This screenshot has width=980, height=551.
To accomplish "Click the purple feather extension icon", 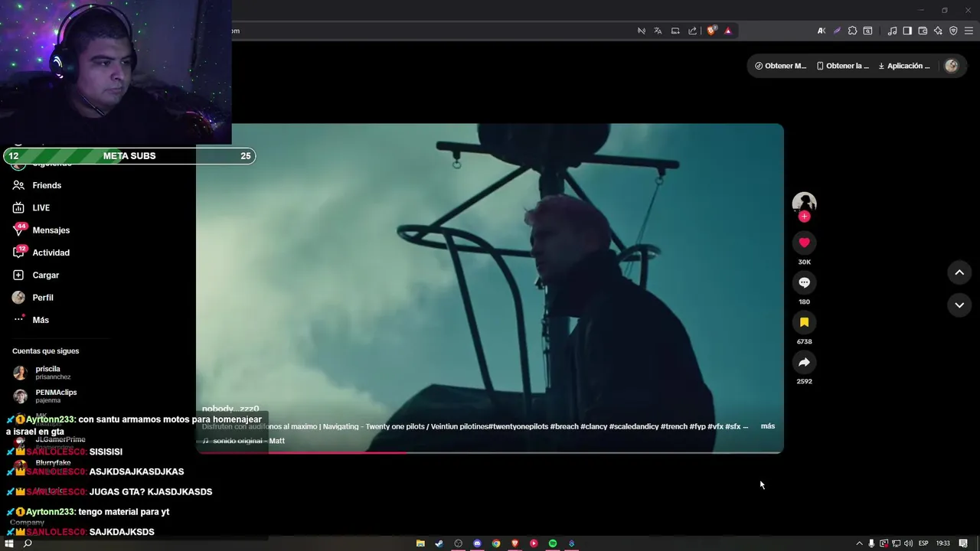I will click(x=837, y=31).
